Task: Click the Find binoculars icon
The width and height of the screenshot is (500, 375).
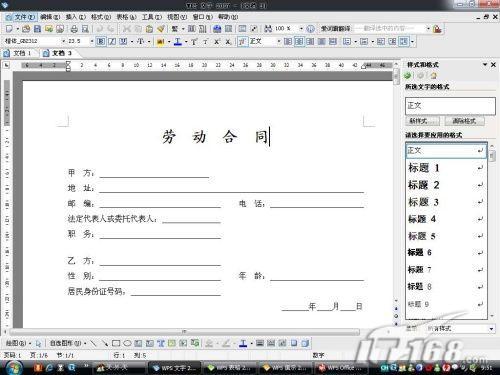Action: pyautogui.click(x=268, y=29)
